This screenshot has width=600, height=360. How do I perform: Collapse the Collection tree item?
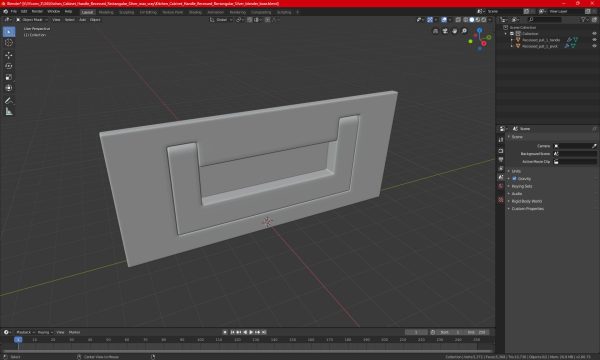click(x=506, y=34)
